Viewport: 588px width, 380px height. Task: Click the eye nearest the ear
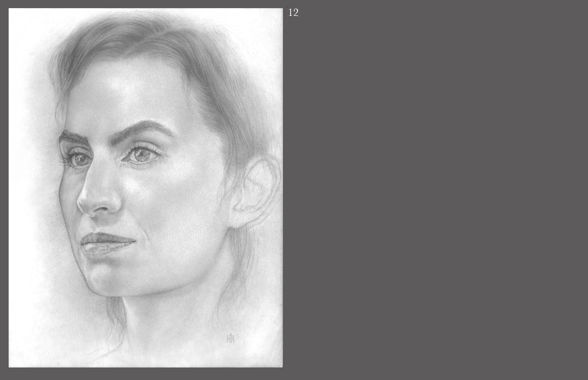click(x=141, y=154)
